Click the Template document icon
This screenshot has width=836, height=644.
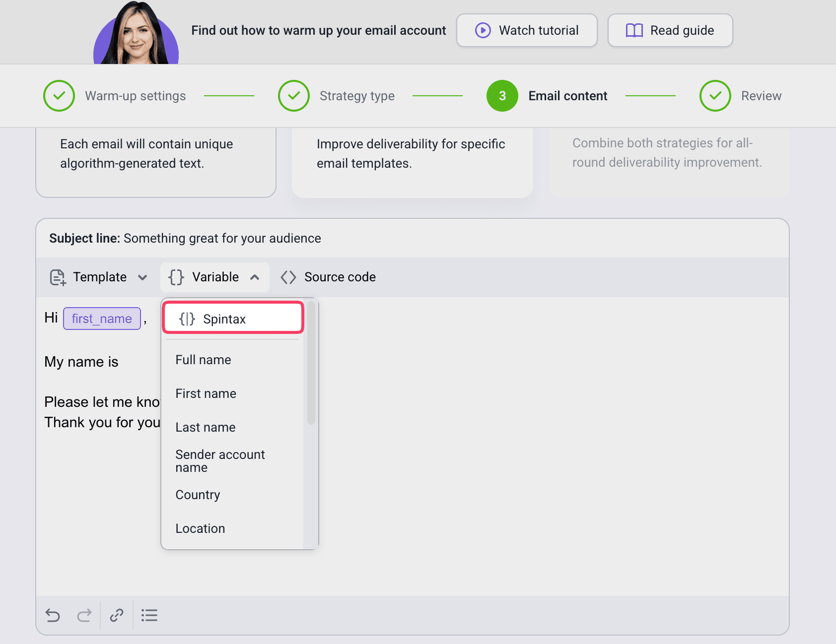pos(58,277)
